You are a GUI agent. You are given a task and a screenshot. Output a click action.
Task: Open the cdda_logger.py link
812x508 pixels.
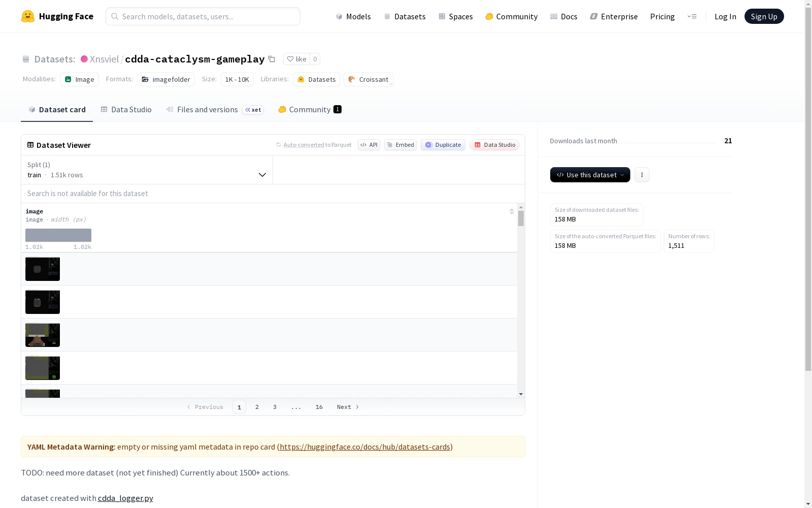[x=125, y=498]
